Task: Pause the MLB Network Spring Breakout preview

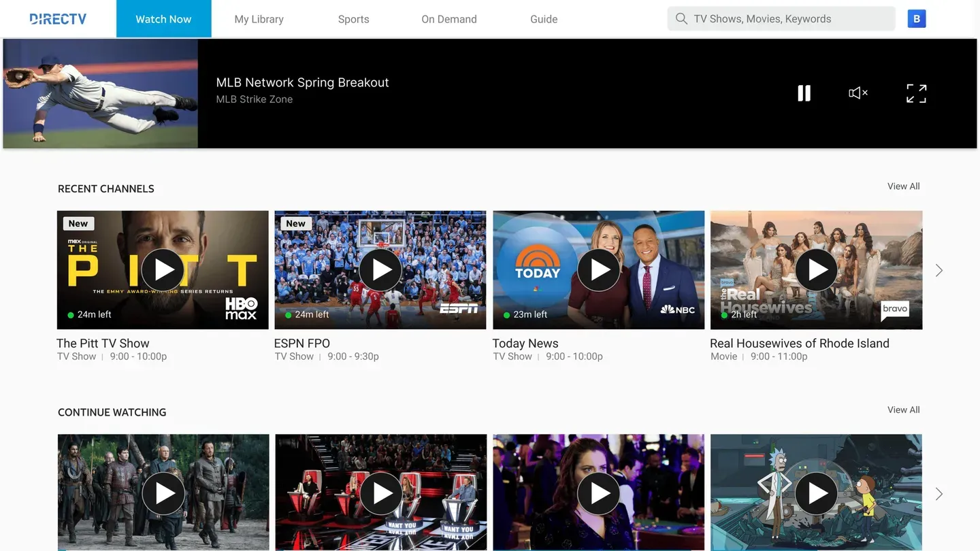Action: (804, 93)
